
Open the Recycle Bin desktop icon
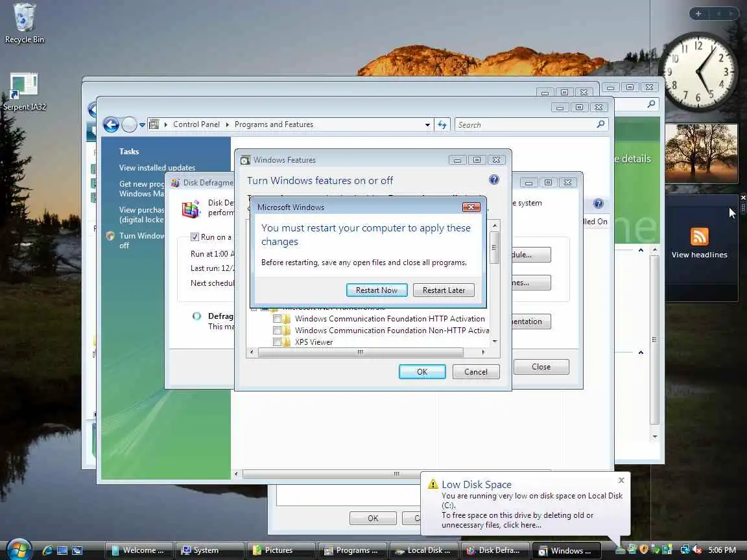24,24
